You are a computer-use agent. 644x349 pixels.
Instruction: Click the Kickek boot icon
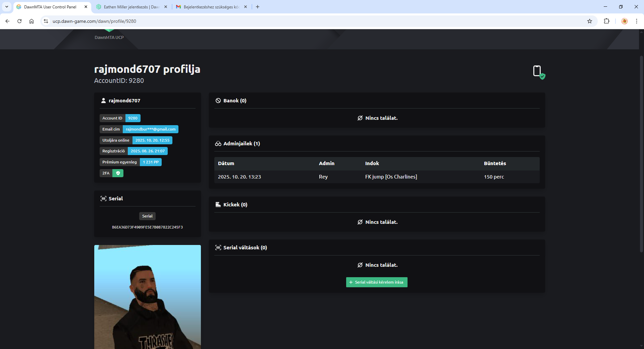click(x=218, y=205)
